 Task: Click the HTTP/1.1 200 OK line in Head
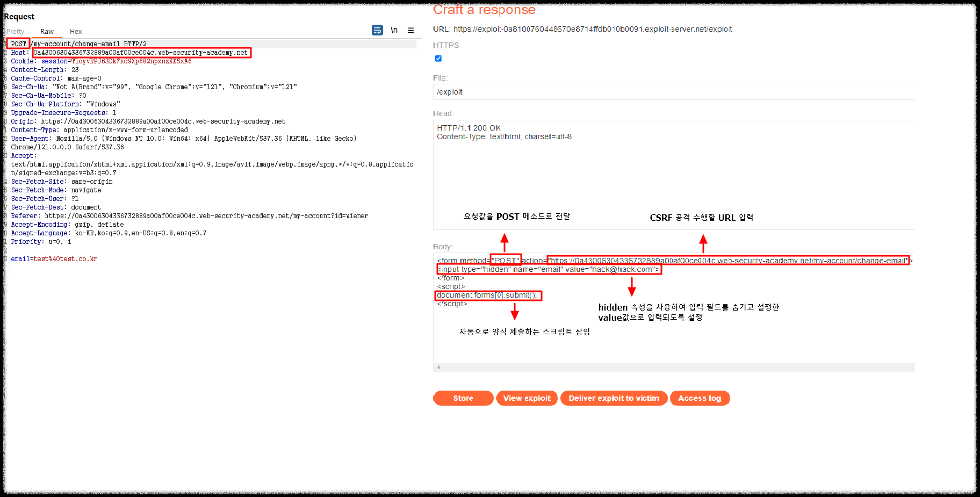pyautogui.click(x=469, y=128)
